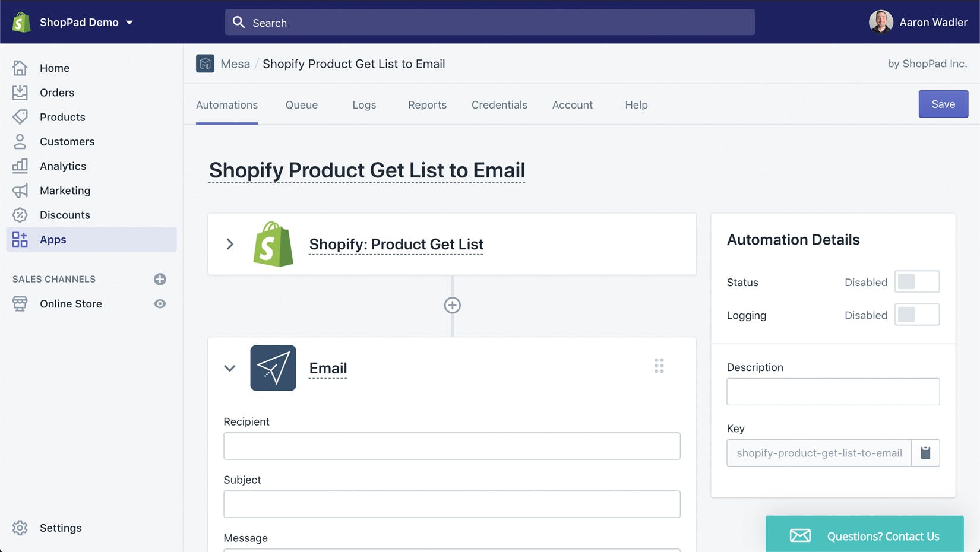
Task: Expand the Shopify Product Get List step
Action: coord(230,244)
